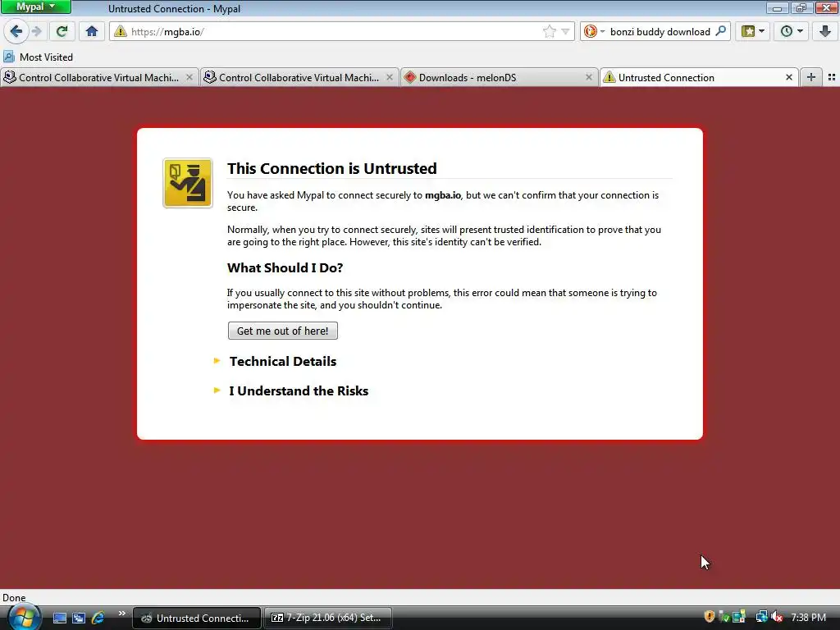Open the green Mypal application menu
This screenshot has width=840, height=630.
[35, 7]
